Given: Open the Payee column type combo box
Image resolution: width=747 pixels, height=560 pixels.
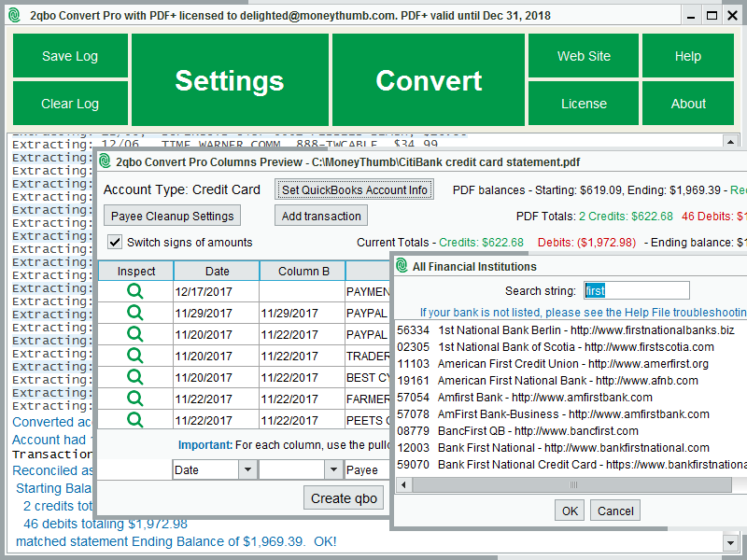Looking at the screenshot, I should click(x=368, y=470).
